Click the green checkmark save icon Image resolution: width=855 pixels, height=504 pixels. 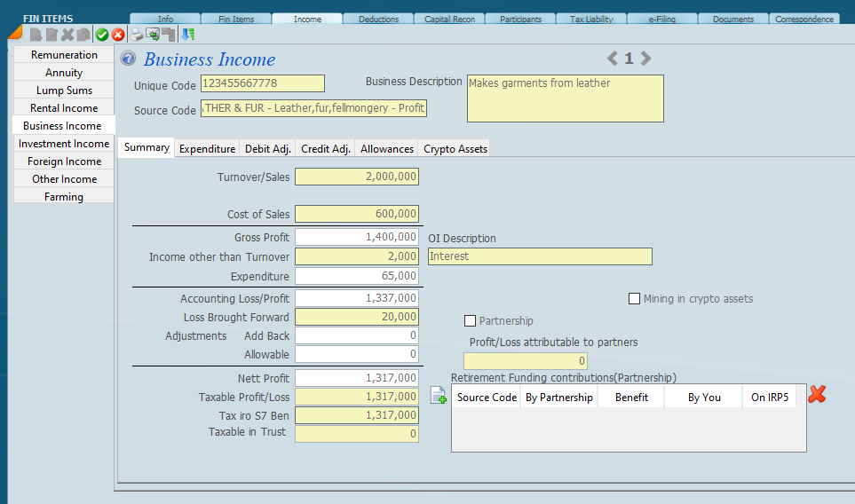tap(102, 35)
